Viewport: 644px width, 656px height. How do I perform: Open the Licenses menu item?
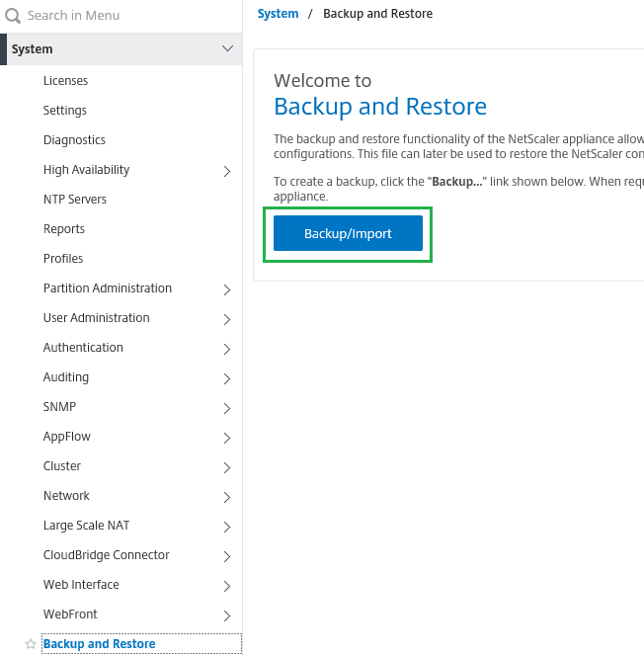(65, 81)
